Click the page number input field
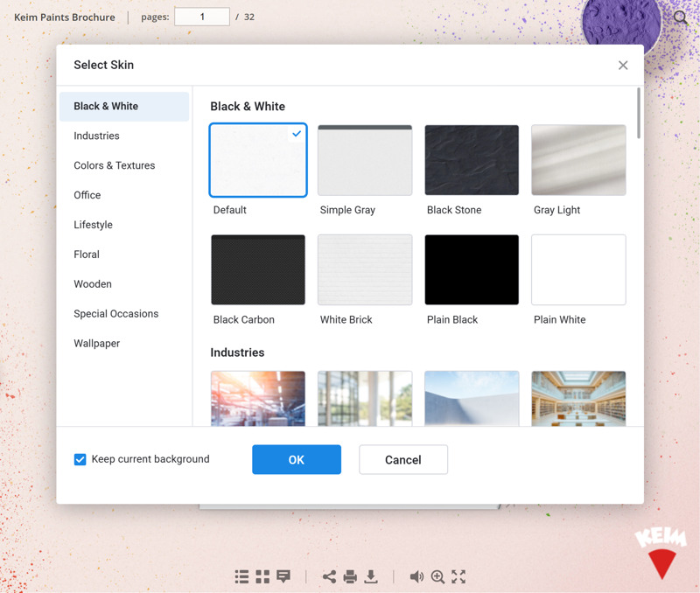This screenshot has height=593, width=700. click(x=202, y=17)
